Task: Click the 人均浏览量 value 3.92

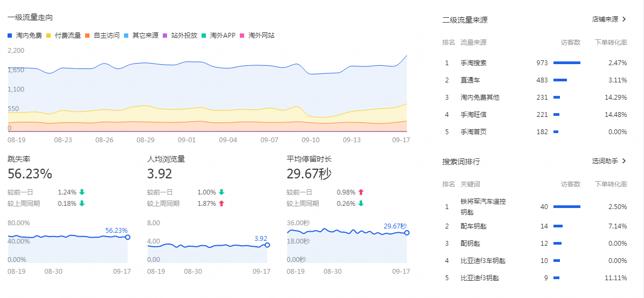Action: pyautogui.click(x=160, y=174)
